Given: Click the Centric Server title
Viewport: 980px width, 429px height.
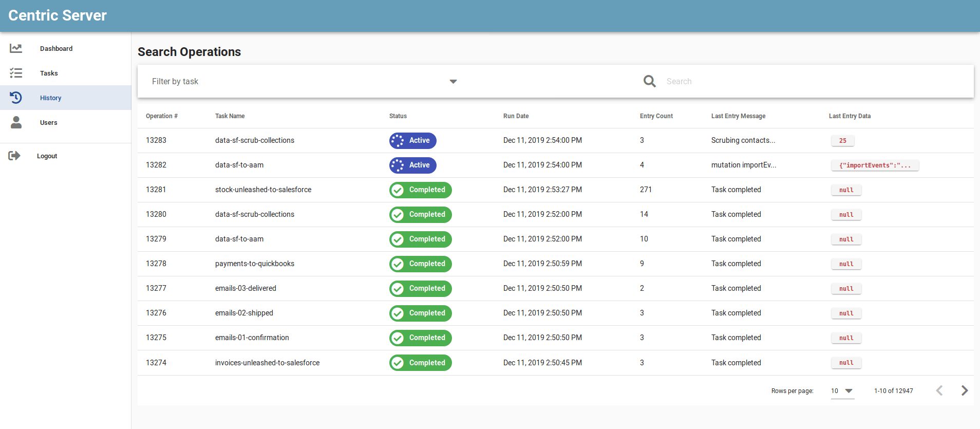Looking at the screenshot, I should (x=58, y=15).
